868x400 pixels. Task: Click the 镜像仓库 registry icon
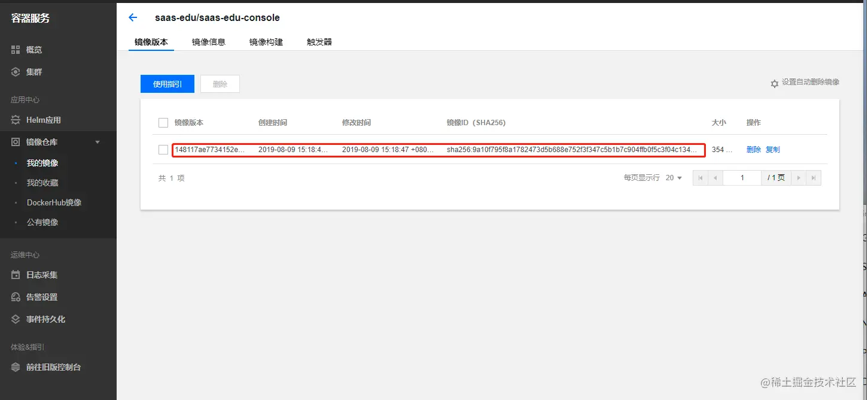coord(16,142)
